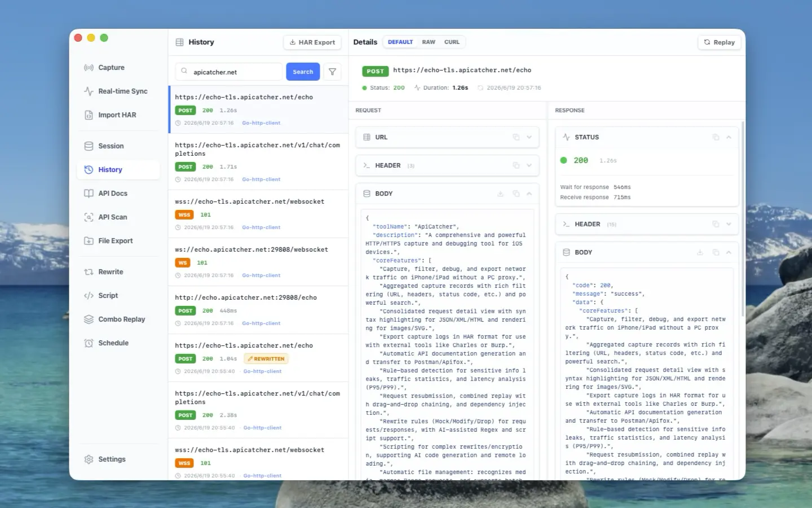This screenshot has width=812, height=508.
Task: Open Import HAR in sidebar
Action: click(118, 115)
